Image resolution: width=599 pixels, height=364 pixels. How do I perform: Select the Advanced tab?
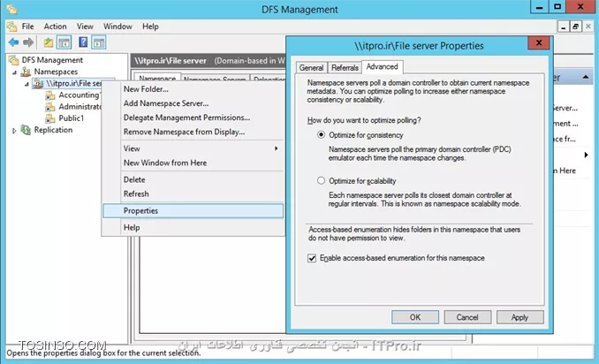click(382, 66)
